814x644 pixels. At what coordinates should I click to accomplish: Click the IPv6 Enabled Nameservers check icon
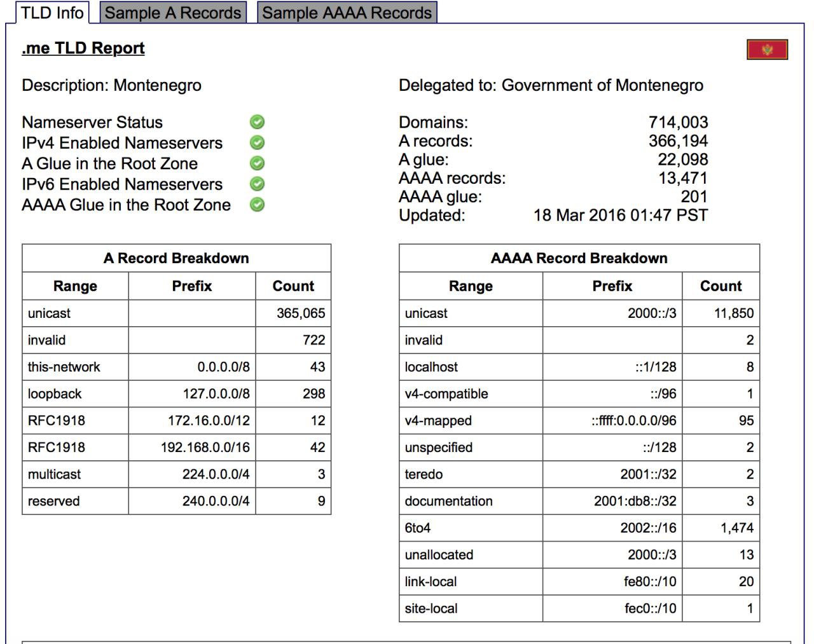coord(257,184)
